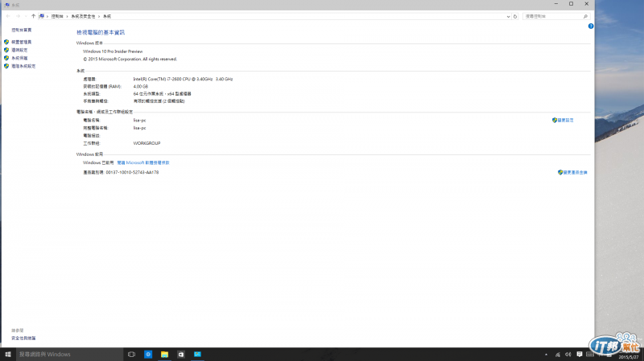
Task: Open System protection (系統保護) link
Action: (19, 58)
